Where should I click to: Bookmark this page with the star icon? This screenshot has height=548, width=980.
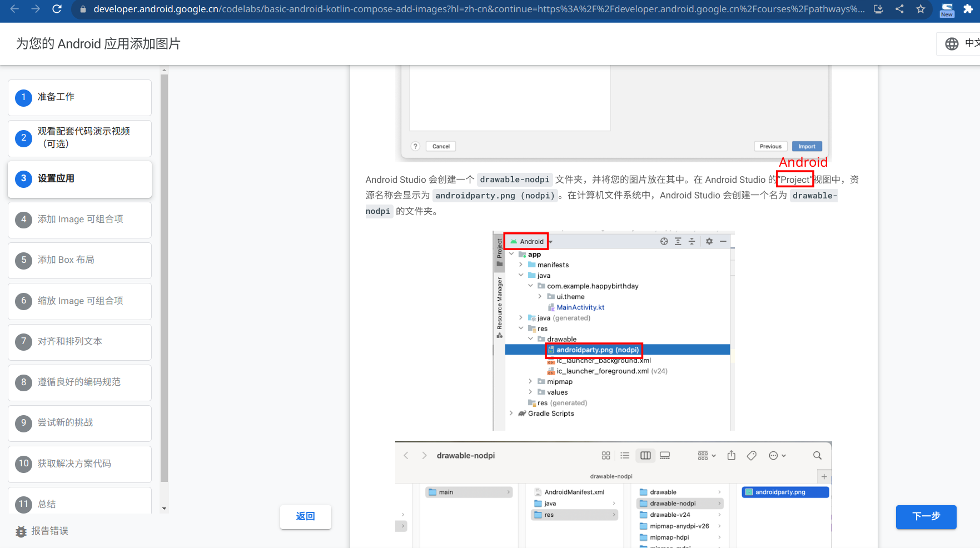(921, 9)
